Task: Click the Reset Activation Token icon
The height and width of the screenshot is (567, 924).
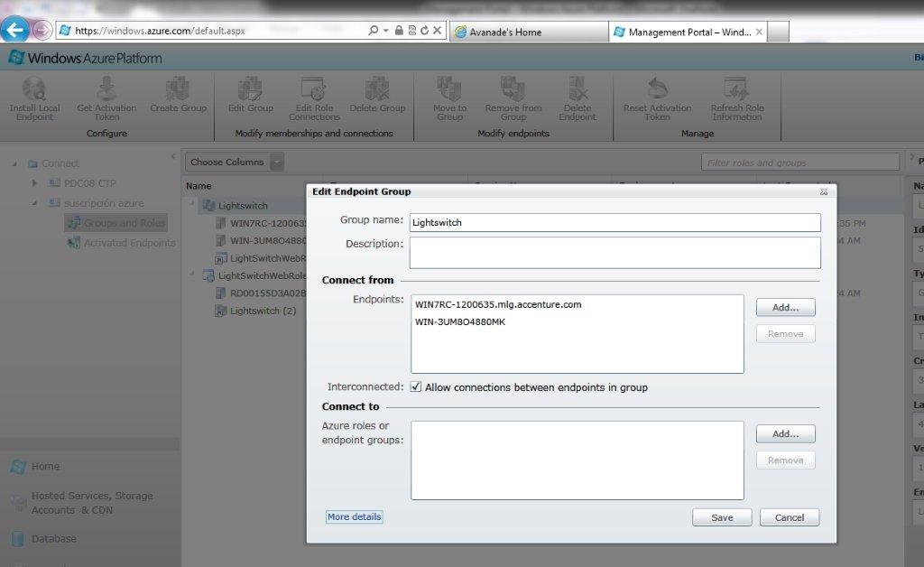Action: coord(657,88)
